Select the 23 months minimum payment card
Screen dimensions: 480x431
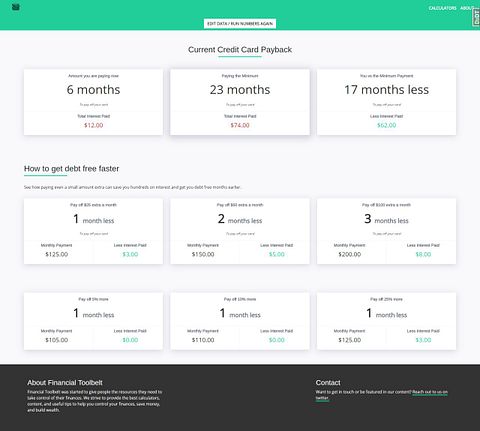coord(240,102)
